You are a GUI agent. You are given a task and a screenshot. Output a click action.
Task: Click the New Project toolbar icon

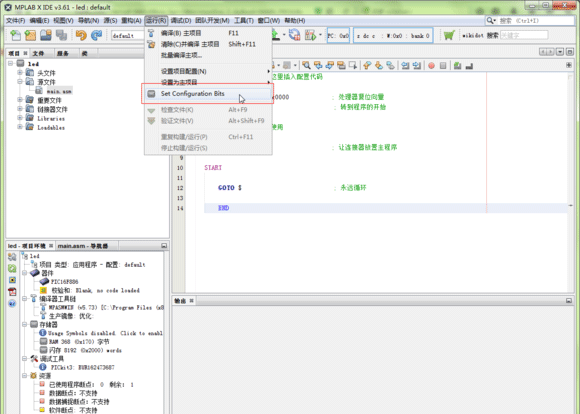pos(30,35)
